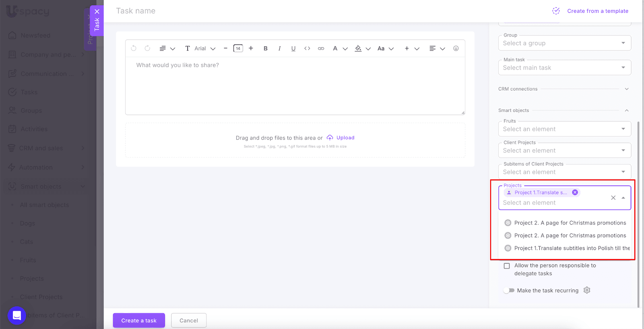Toggle italic formatting
Viewport: 644px width, 329px height.
pos(279,48)
